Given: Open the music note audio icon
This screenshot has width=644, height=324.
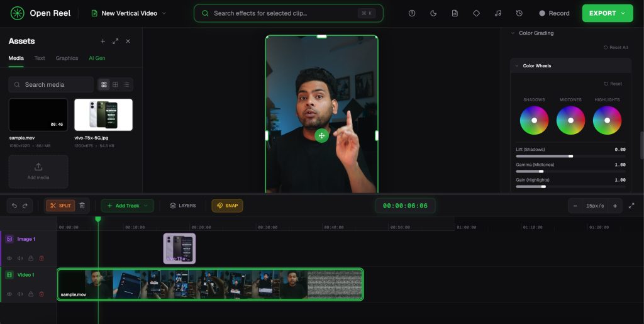Looking at the screenshot, I should coord(498,13).
